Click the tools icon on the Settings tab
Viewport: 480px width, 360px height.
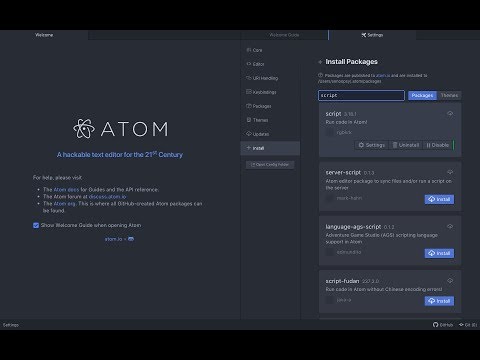(364, 35)
